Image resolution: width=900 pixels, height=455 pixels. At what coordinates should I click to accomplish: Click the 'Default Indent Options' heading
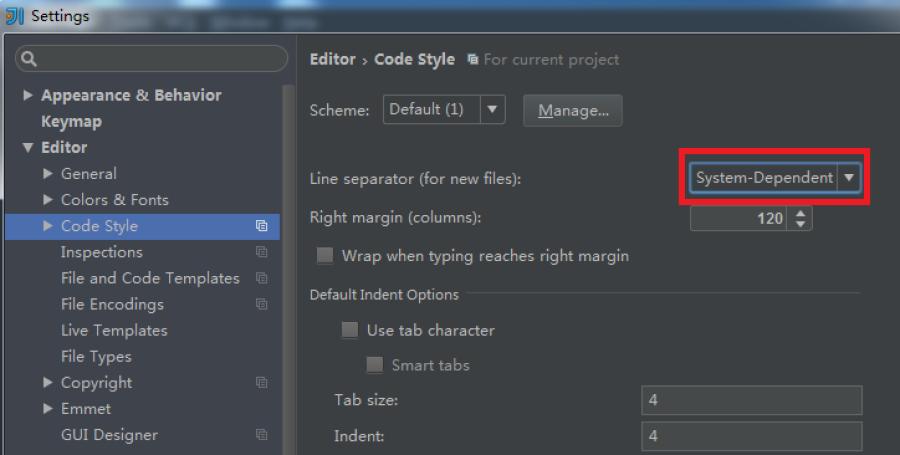coord(384,294)
